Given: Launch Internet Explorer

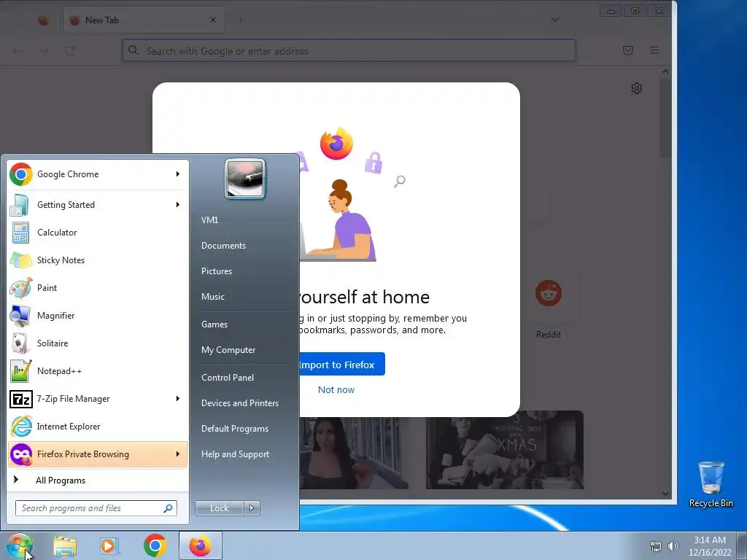Looking at the screenshot, I should click(x=98, y=426).
